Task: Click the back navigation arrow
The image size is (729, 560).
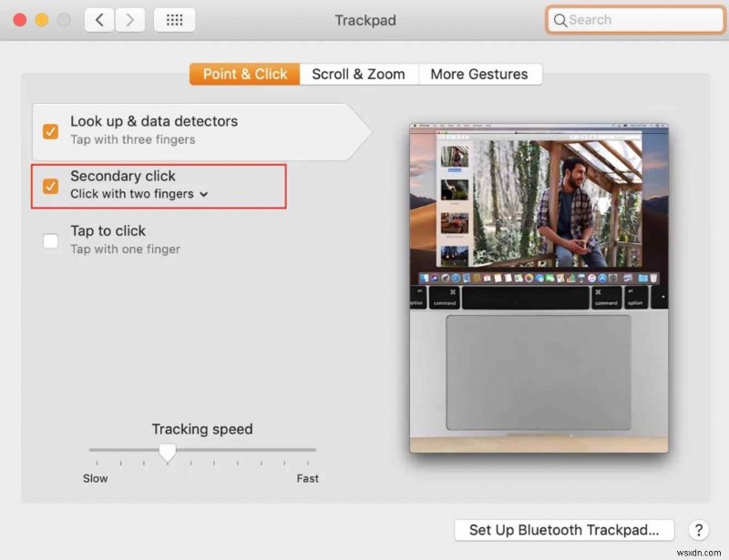Action: 98,19
